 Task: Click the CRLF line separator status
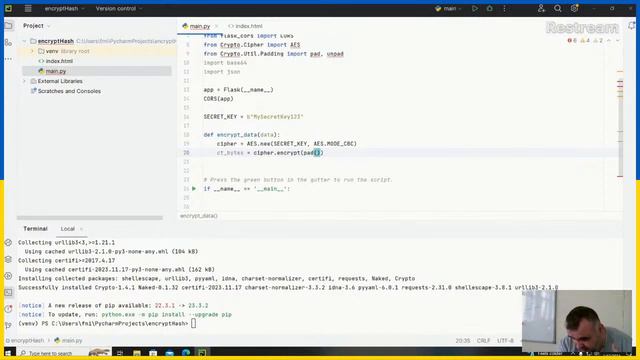483,340
